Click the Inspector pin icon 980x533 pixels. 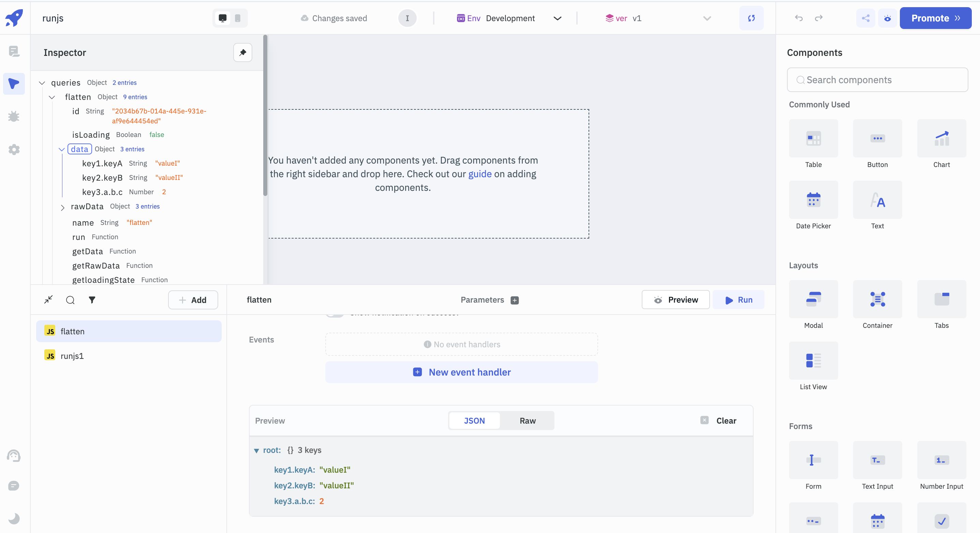tap(243, 52)
